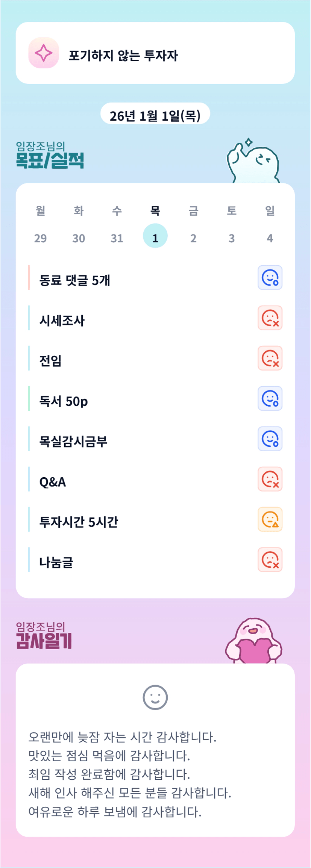Image resolution: width=311 pixels, height=868 pixels.
Task: Click the red status icon for 전임
Action: click(x=270, y=358)
